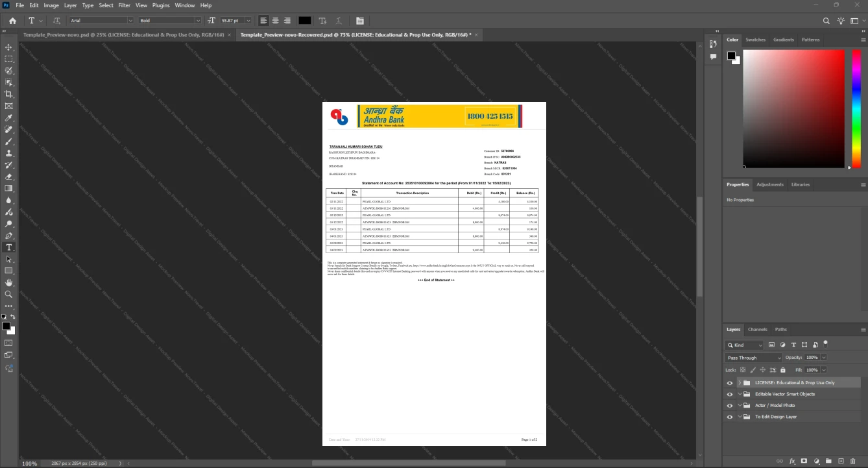868x468 pixels.
Task: Open the Layer menu
Action: 70,5
